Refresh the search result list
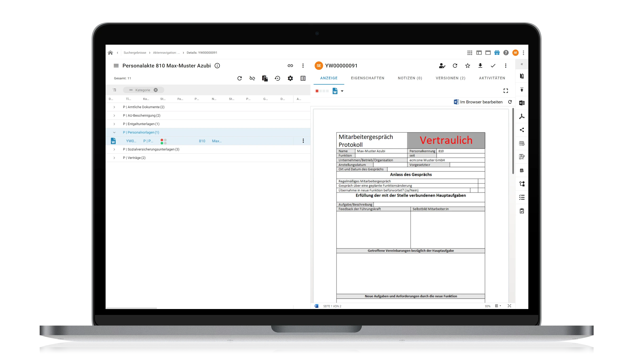The width and height of the screenshot is (633, 364). click(239, 78)
